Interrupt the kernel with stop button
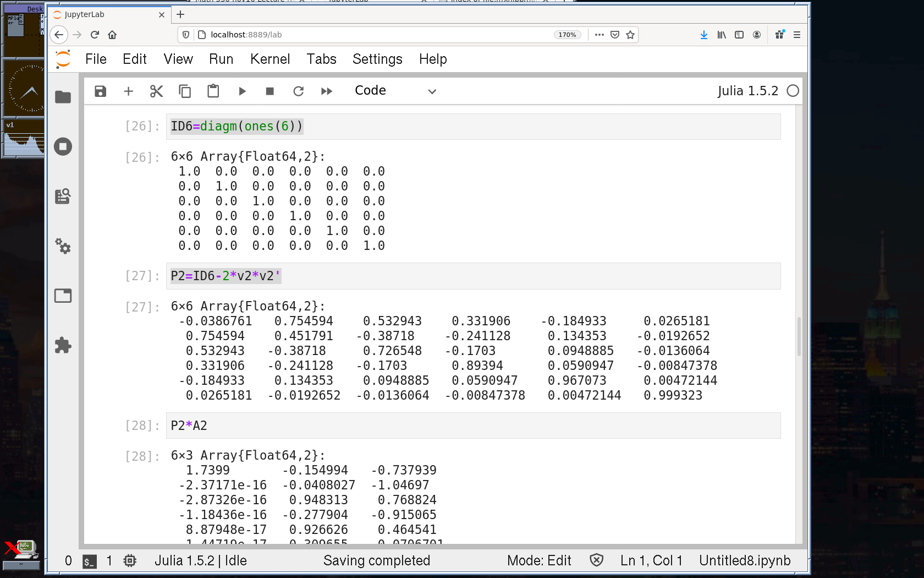924x578 pixels. [x=269, y=91]
